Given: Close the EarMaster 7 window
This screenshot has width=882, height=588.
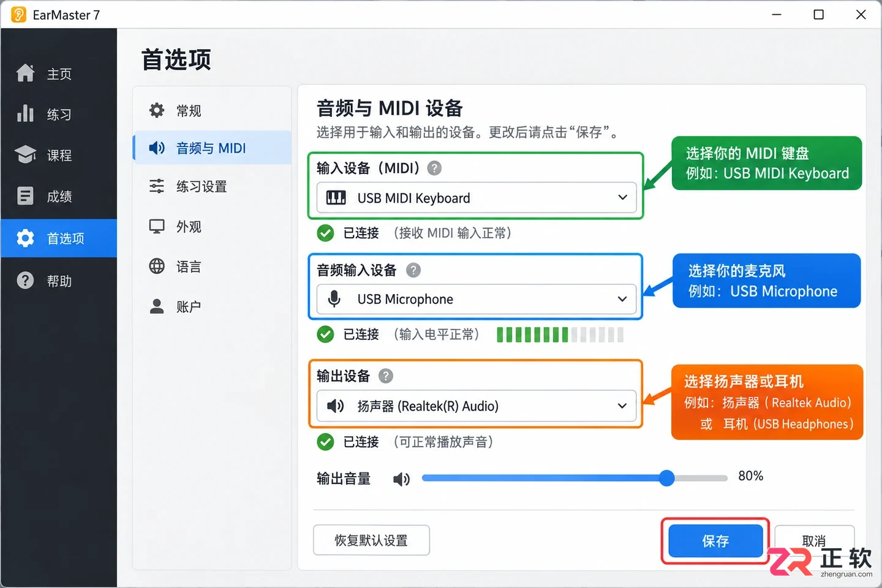Looking at the screenshot, I should 861,14.
